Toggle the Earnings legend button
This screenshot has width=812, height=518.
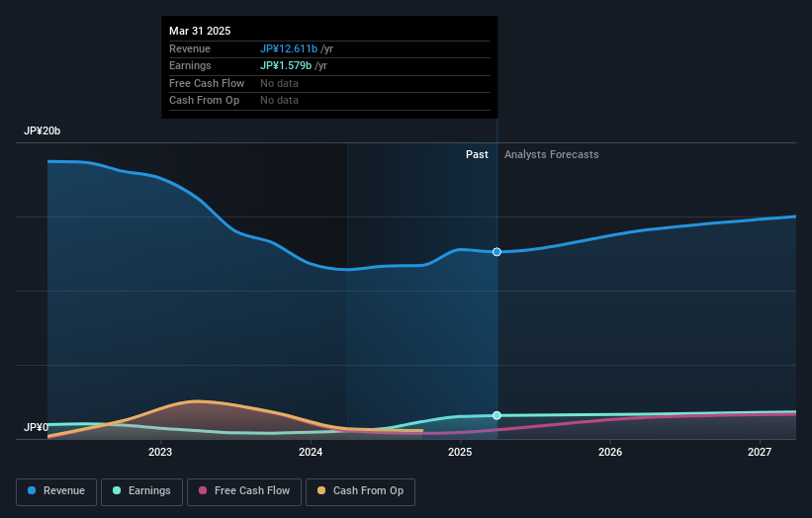click(141, 491)
